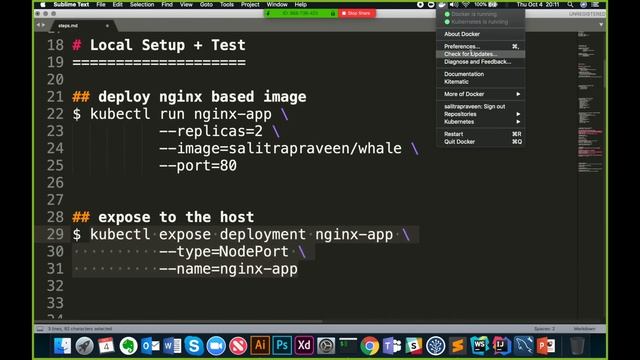Open Finder from the dock
Image resolution: width=640 pixels, height=360 pixels.
pyautogui.click(x=62, y=346)
